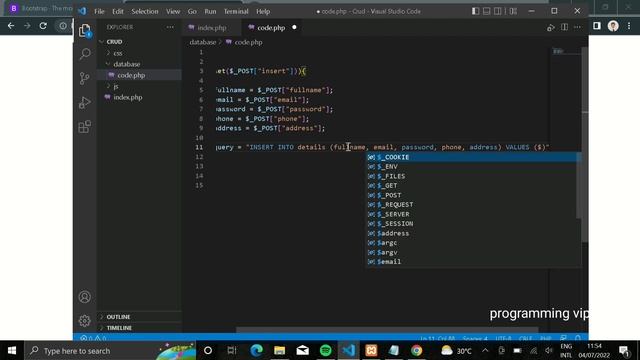Choose $_ENV suggestion

(472, 167)
